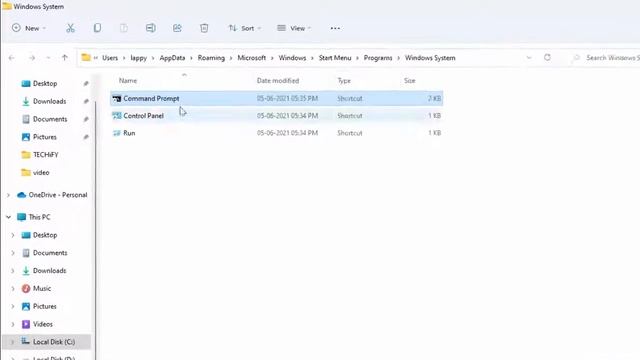Open quick-access Desktop folder
Image resolution: width=640 pixels, height=360 pixels.
[x=45, y=83]
